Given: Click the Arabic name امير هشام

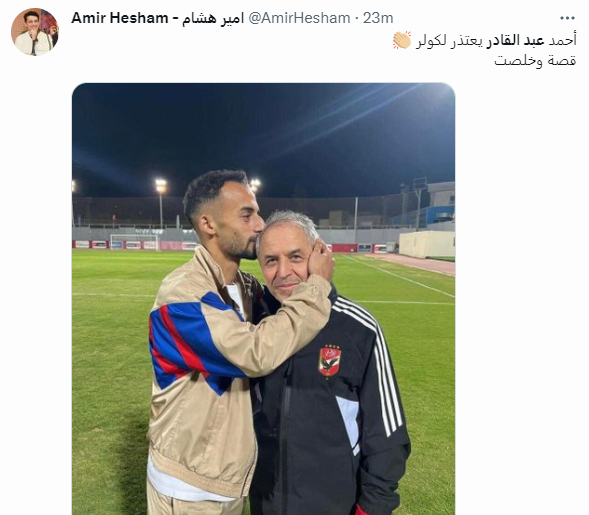Looking at the screenshot, I should click(x=213, y=18).
